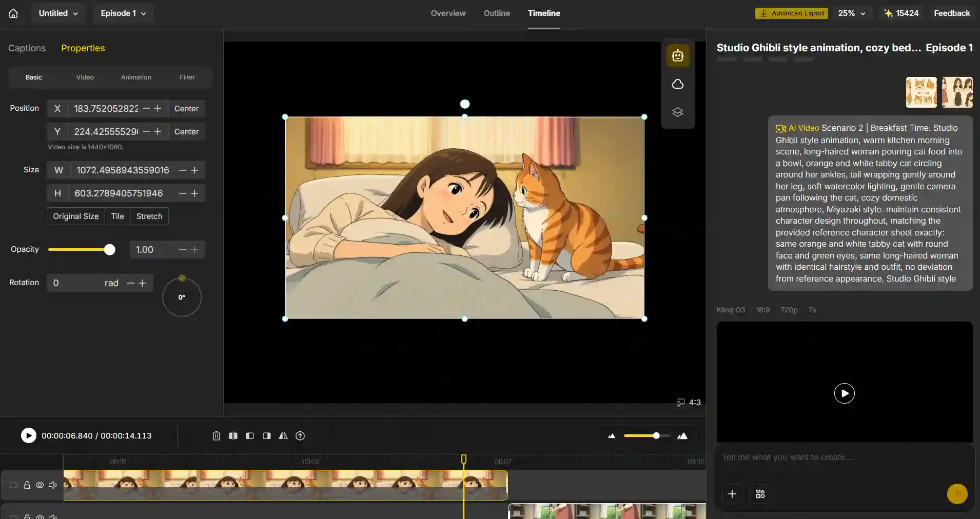Zoom in the timeline with large mountain icon
The image size is (980, 519).
coord(682,436)
